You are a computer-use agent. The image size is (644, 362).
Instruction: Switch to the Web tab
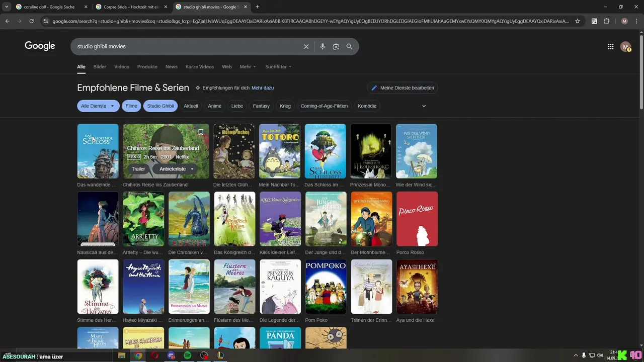coord(227,67)
